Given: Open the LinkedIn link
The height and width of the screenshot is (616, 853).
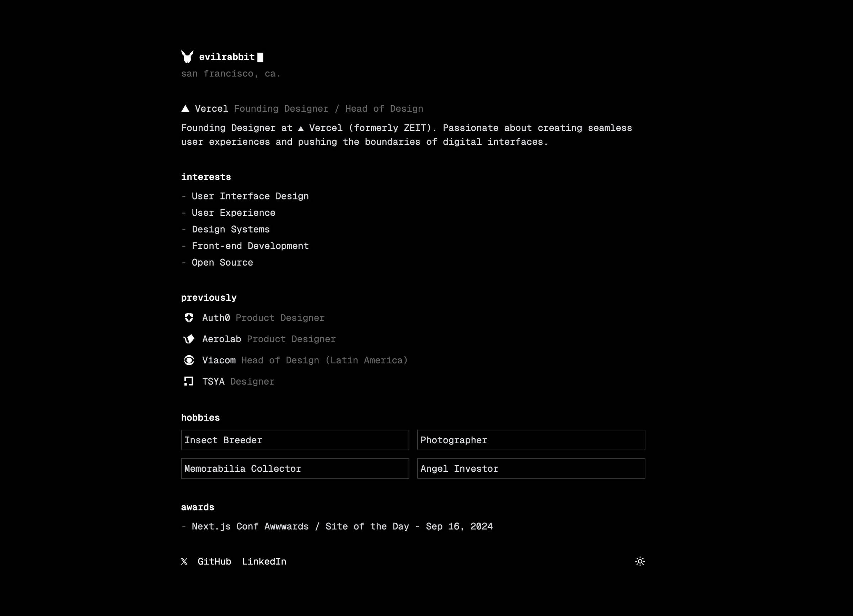Looking at the screenshot, I should 264,562.
